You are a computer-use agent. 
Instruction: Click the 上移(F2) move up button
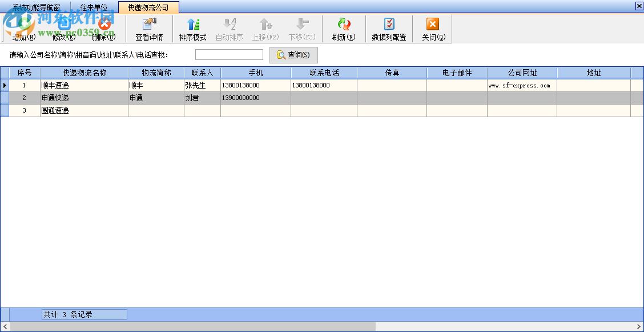(265, 29)
